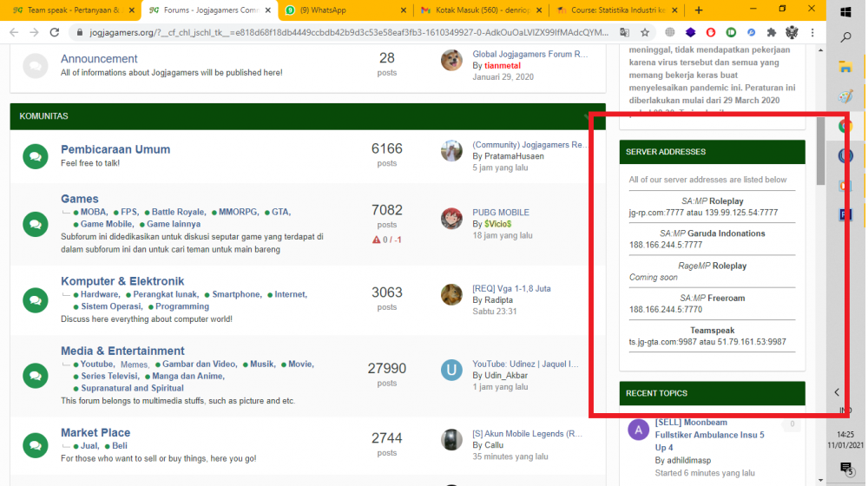Open the Announcement forum link
Viewport: 868px width, 486px height.
pos(99,59)
